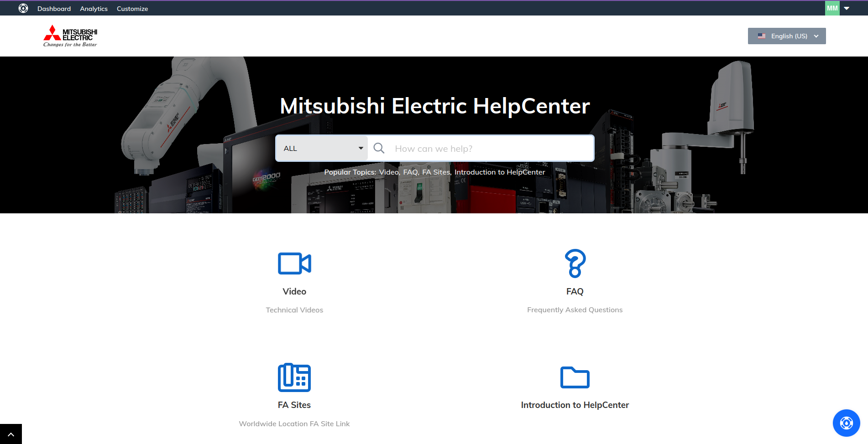
Task: Click the FA Sites phone-book icon
Action: click(294, 377)
